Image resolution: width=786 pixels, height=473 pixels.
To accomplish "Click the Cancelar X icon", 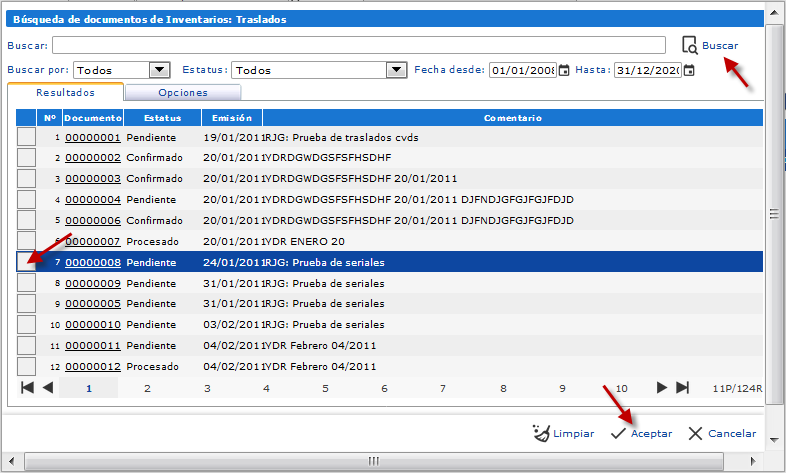I will coord(695,433).
